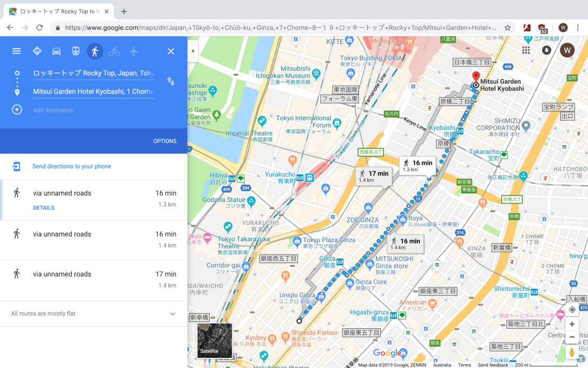Choose the transit directions mode

click(x=75, y=51)
